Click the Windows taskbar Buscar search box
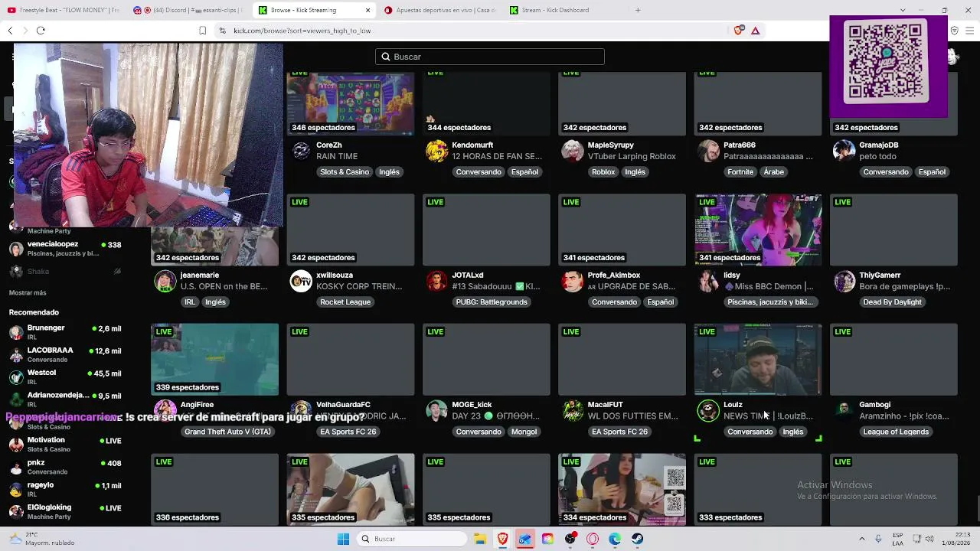Viewport: 980px width, 551px height. 412,539
